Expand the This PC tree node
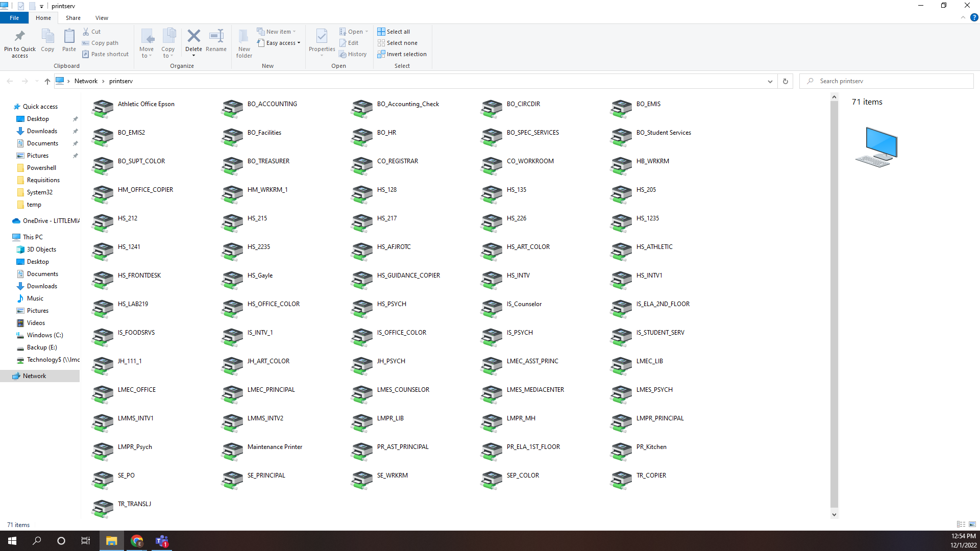The image size is (980, 551). pos(7,237)
